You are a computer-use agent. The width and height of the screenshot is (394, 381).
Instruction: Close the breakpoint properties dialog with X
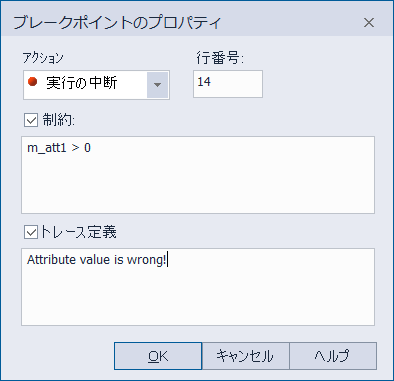[x=369, y=23]
